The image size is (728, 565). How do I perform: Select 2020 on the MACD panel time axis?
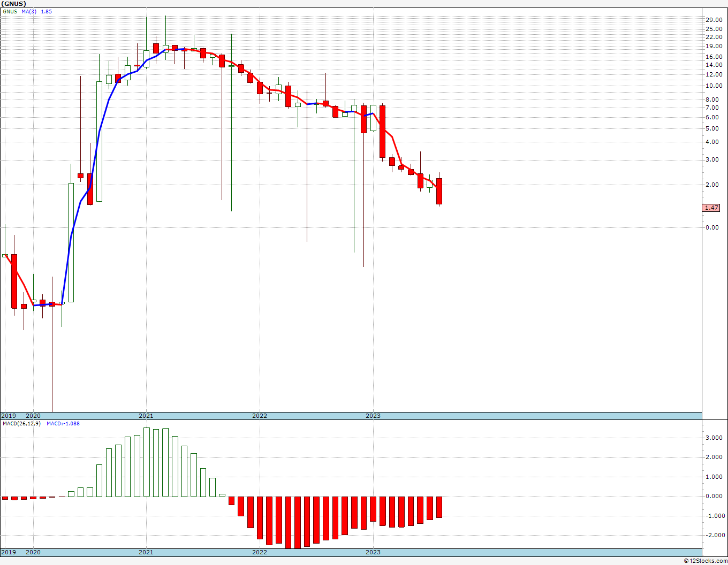pos(33,552)
